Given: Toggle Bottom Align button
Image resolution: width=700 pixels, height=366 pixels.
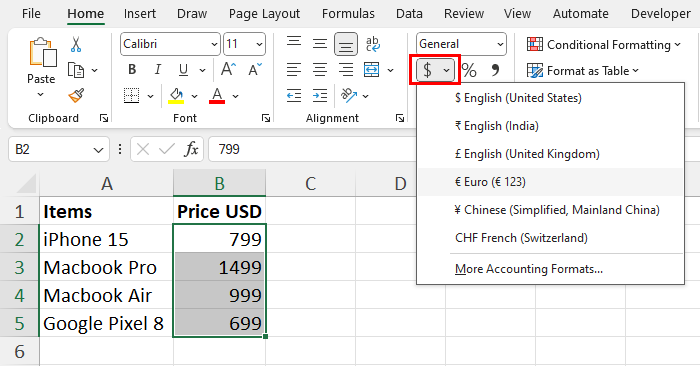Looking at the screenshot, I should [346, 44].
